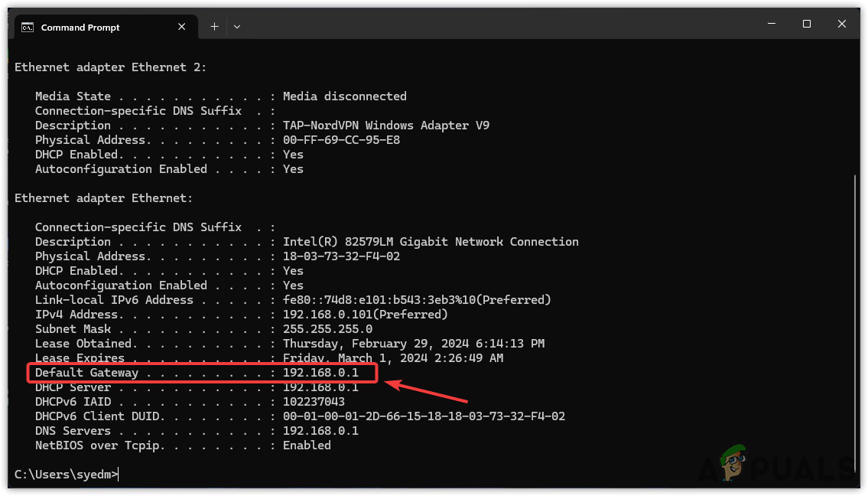
Task: Click the DHCPv6 IAID value 102237043
Action: click(x=314, y=402)
